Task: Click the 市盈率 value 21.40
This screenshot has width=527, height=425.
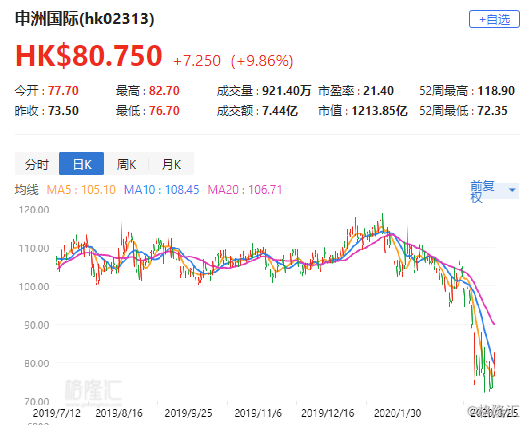Action: (x=378, y=91)
